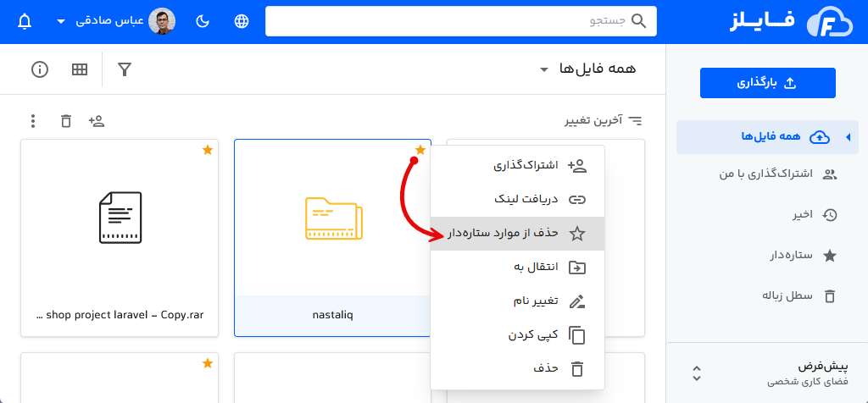Open اشتراک‌گذاری با من sidebar item
Image resolution: width=868 pixels, height=403 pixels.
pos(778,174)
